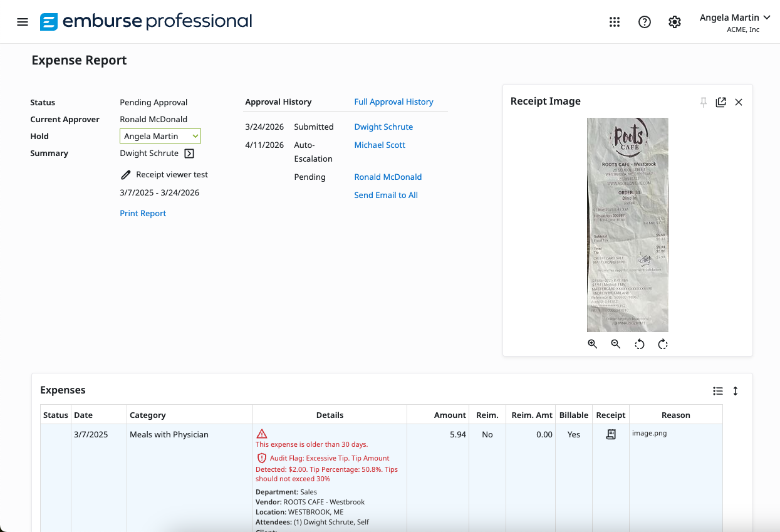This screenshot has height=532, width=780.
Task: Open the apps grid launcher
Action: click(x=615, y=22)
